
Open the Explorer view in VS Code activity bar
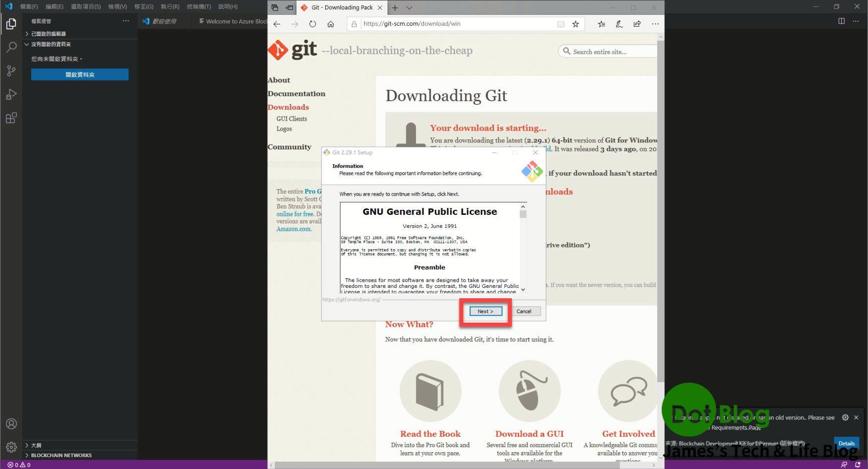[11, 24]
